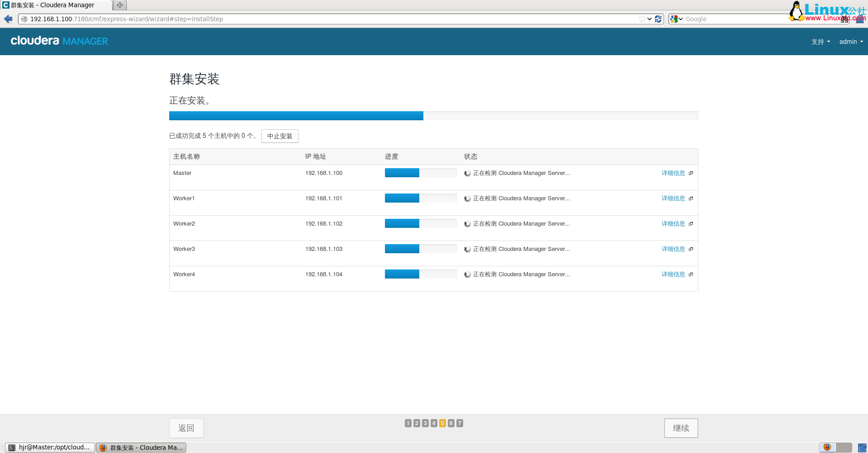Click the Cloudera Manager logo

59,41
